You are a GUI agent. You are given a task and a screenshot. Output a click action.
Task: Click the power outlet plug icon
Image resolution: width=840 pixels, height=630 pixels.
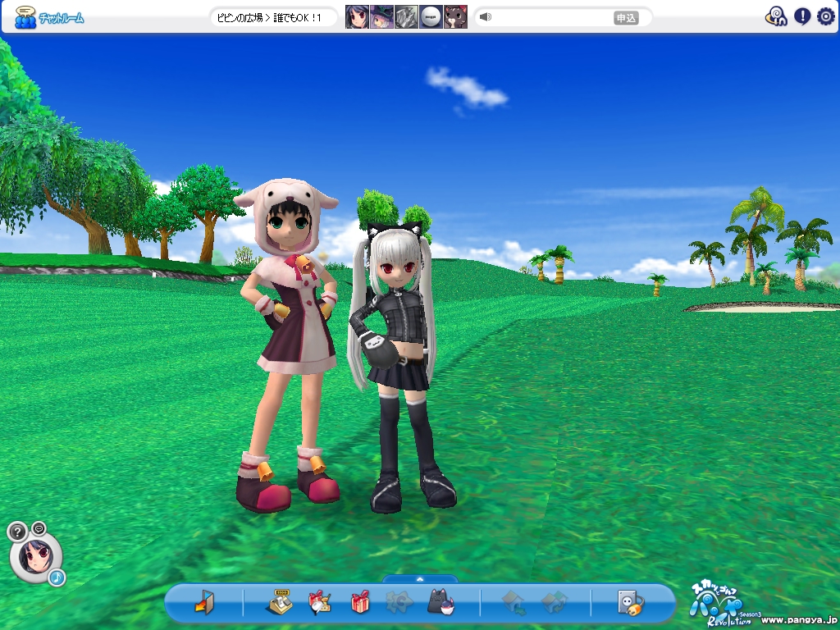tap(630, 603)
